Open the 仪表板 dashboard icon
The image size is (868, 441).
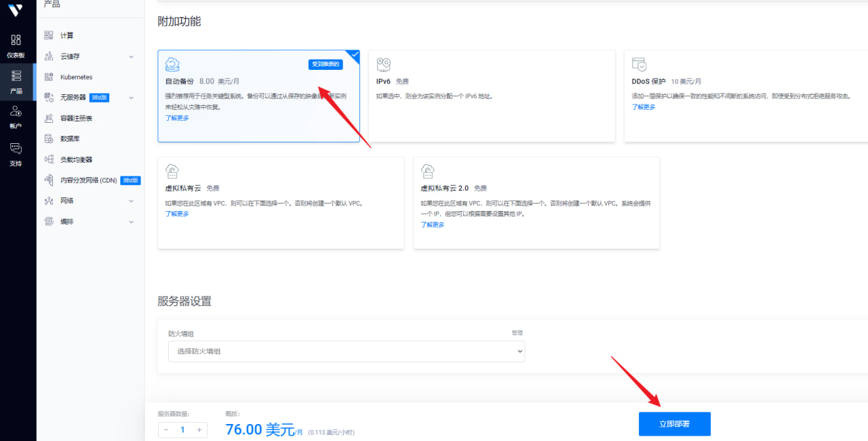tap(16, 40)
